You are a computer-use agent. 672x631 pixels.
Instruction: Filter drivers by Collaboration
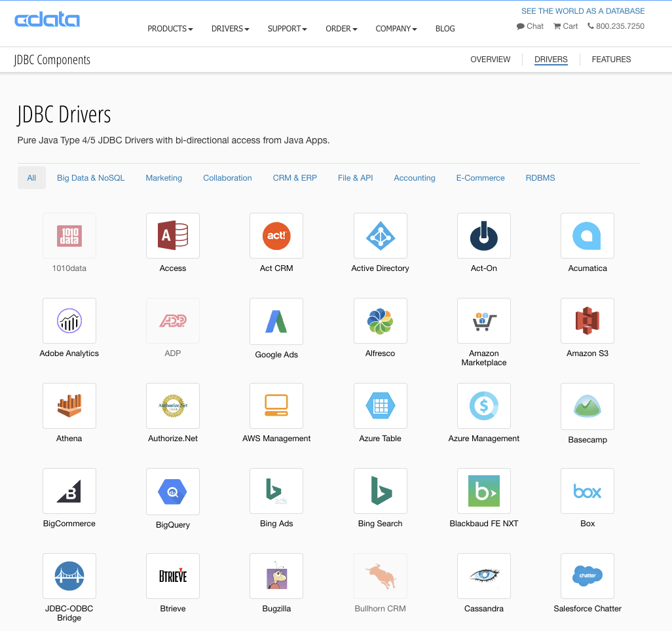point(227,178)
